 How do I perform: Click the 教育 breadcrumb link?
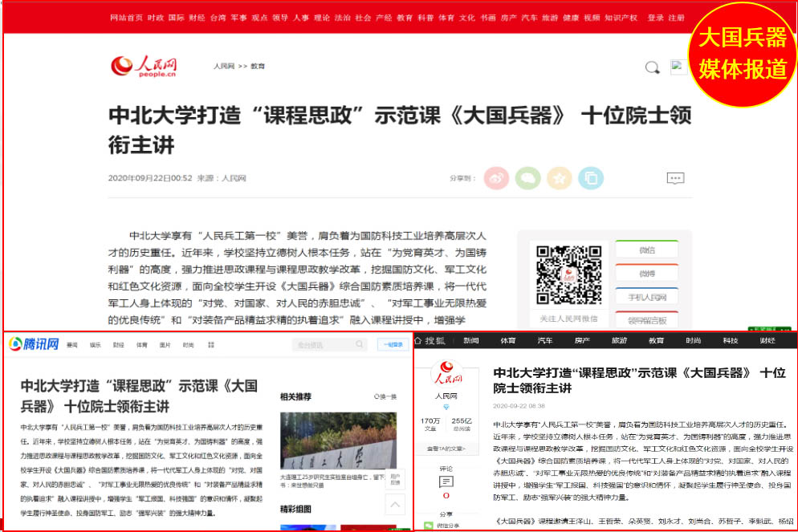point(258,66)
